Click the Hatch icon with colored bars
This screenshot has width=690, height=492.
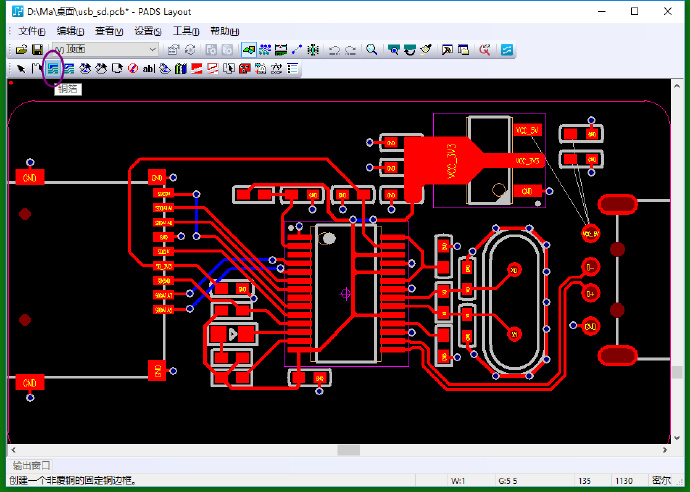181,69
